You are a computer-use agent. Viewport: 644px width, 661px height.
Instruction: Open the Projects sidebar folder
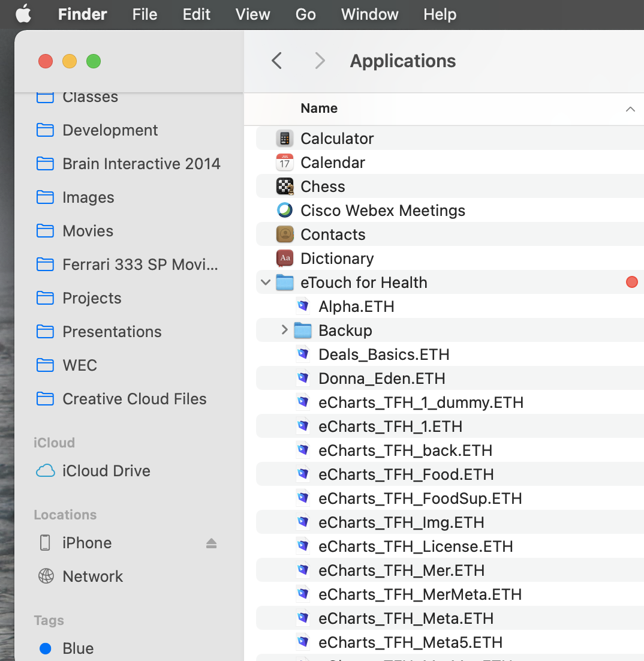[92, 298]
